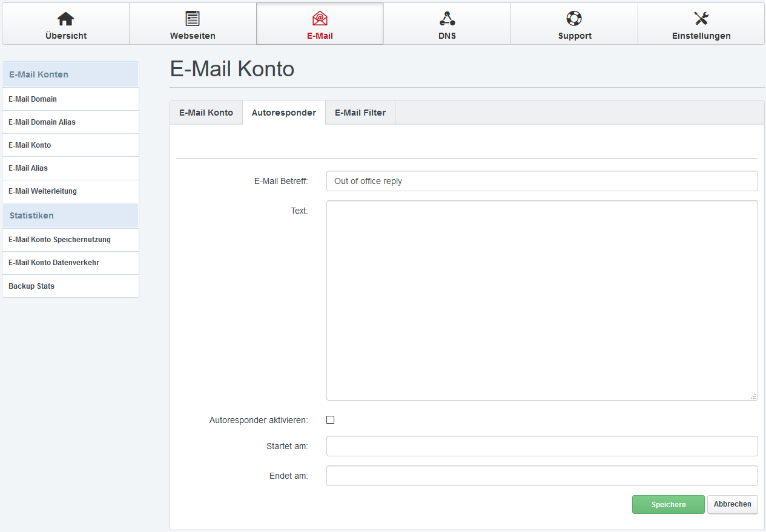766x532 pixels.
Task: Click the Abbrechen button
Action: (x=732, y=504)
